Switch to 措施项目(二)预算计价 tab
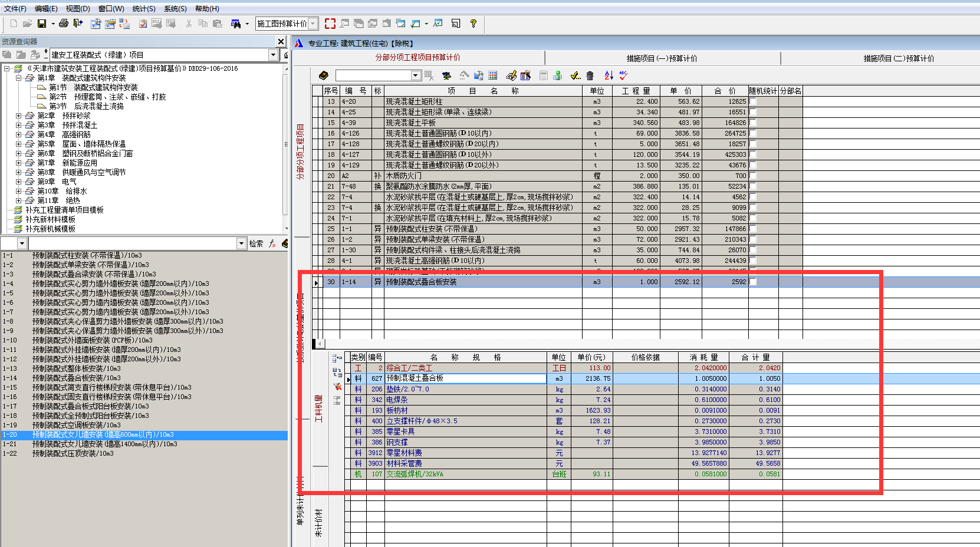 [x=899, y=58]
